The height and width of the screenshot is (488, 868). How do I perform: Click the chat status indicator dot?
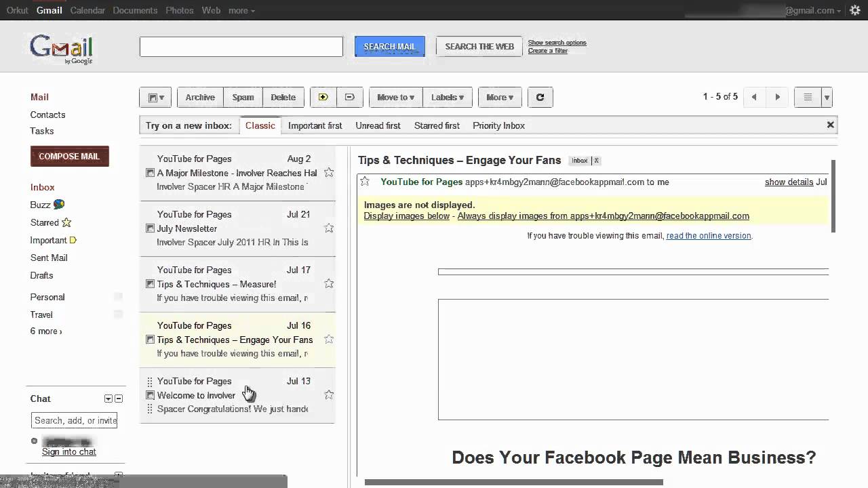click(x=35, y=441)
